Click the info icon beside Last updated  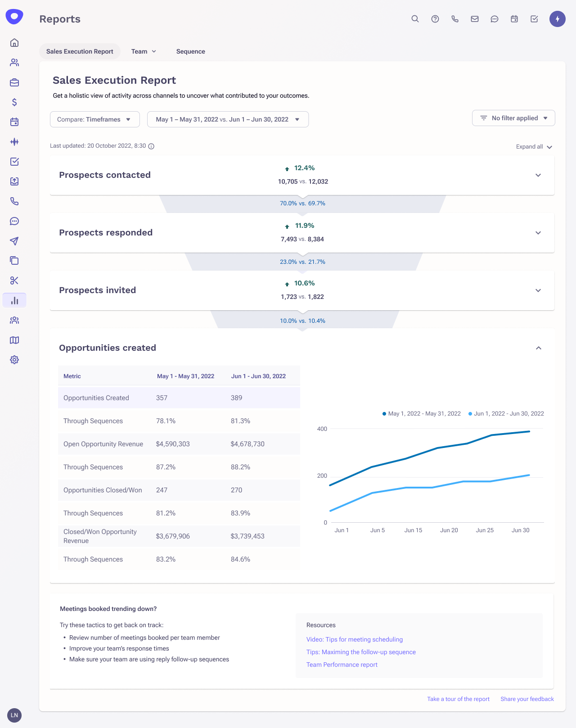pyautogui.click(x=151, y=146)
